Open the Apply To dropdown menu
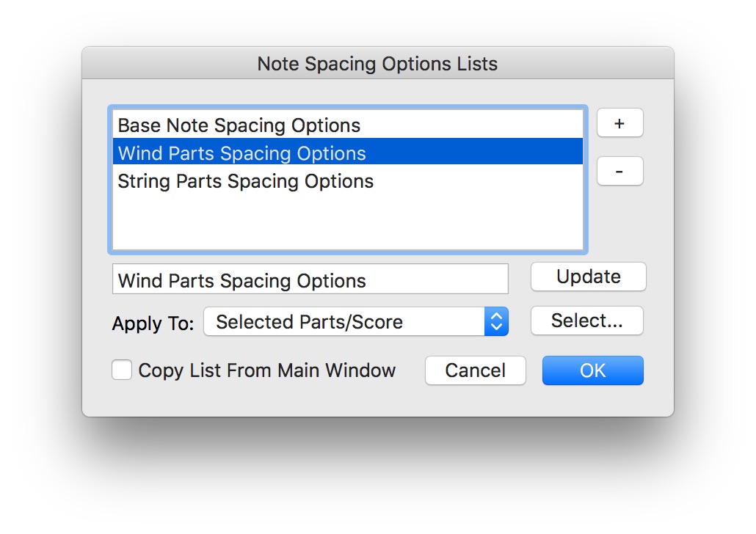The width and height of the screenshot is (756, 534). pos(355,321)
